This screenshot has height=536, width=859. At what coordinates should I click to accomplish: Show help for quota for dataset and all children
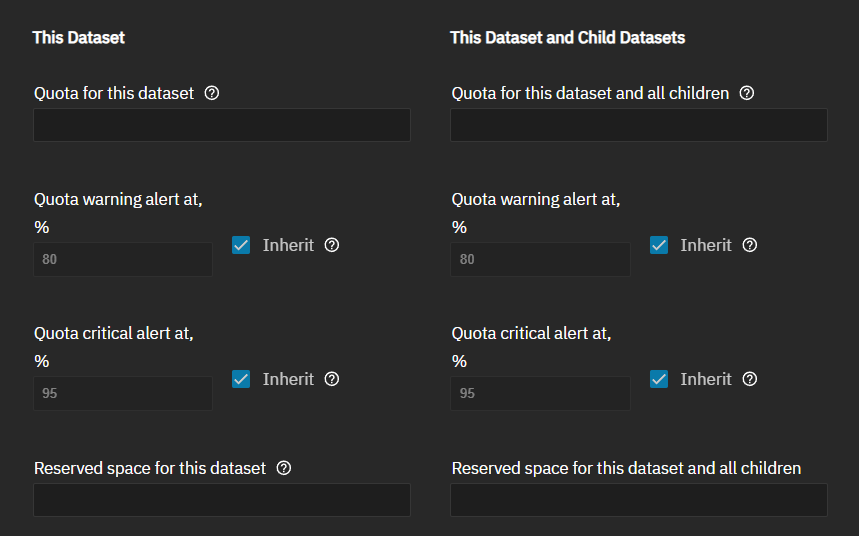coord(746,93)
